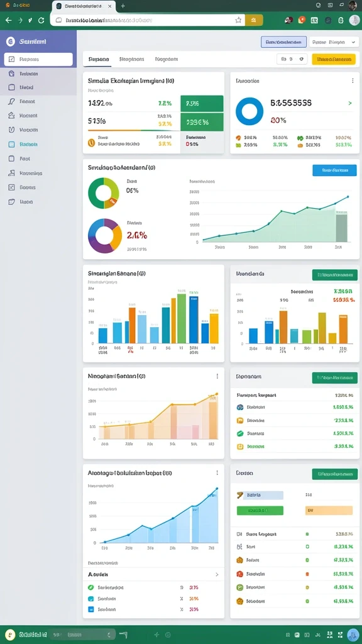Select the white highlighted sidebar menu item

tap(38, 59)
